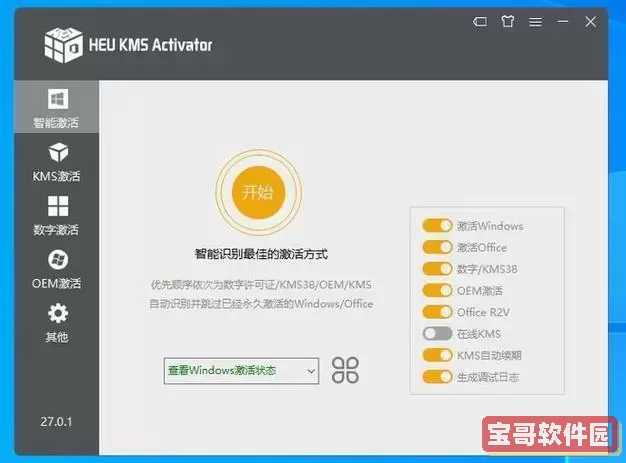Toggle the Office R2V switch

(437, 312)
